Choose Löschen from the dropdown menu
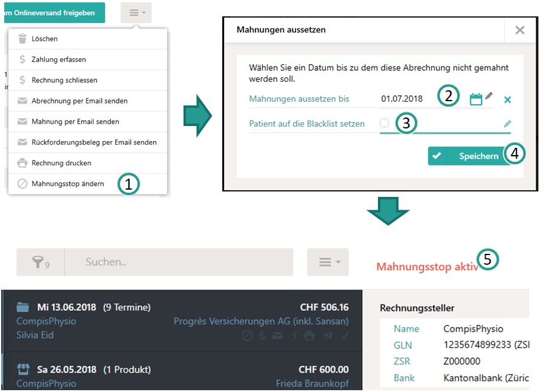The image size is (539, 392). tap(45, 39)
